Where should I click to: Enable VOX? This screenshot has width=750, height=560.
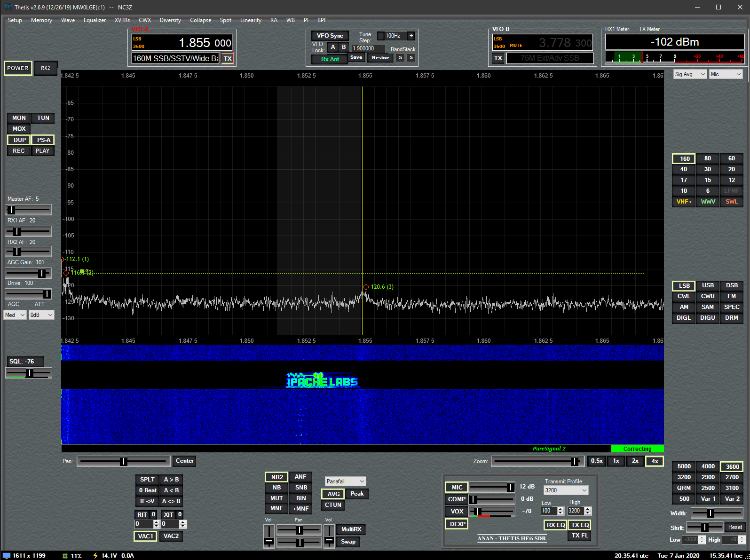pyautogui.click(x=457, y=512)
